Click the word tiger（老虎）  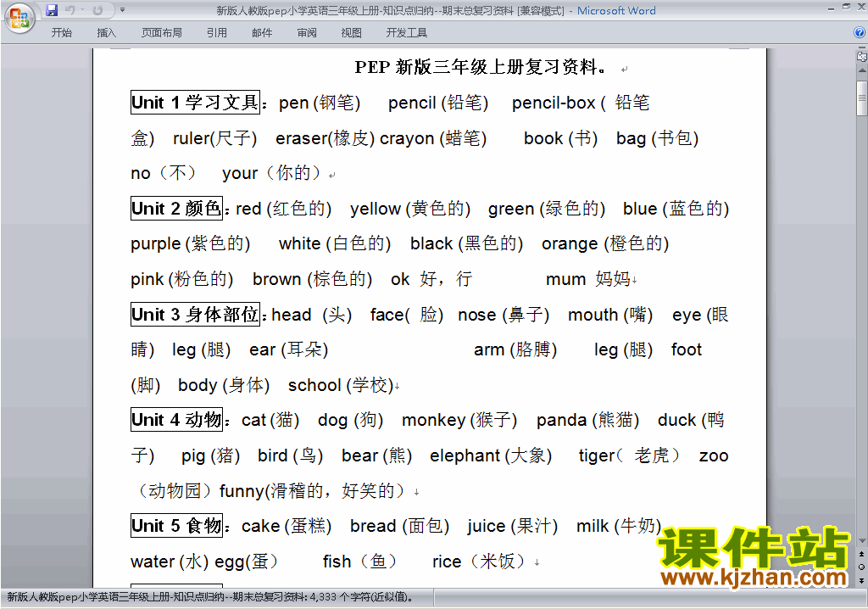coord(630,455)
